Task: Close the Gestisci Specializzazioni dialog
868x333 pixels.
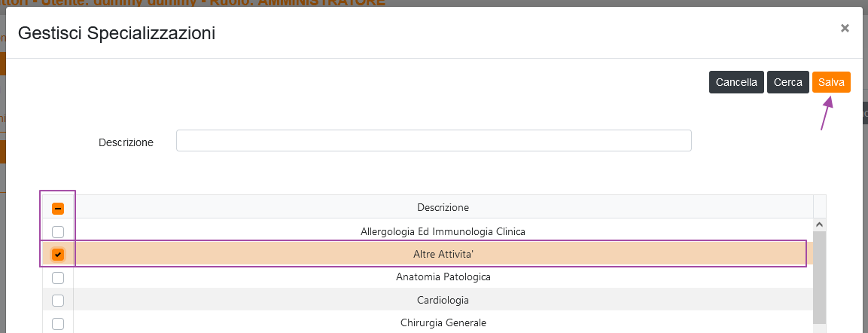Action: [x=845, y=28]
